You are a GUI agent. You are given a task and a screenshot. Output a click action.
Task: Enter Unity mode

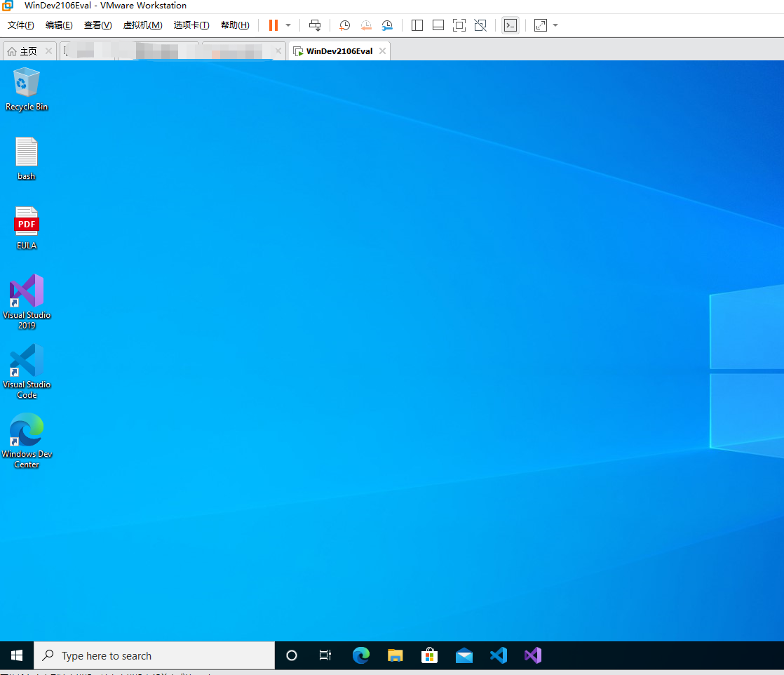(x=480, y=25)
